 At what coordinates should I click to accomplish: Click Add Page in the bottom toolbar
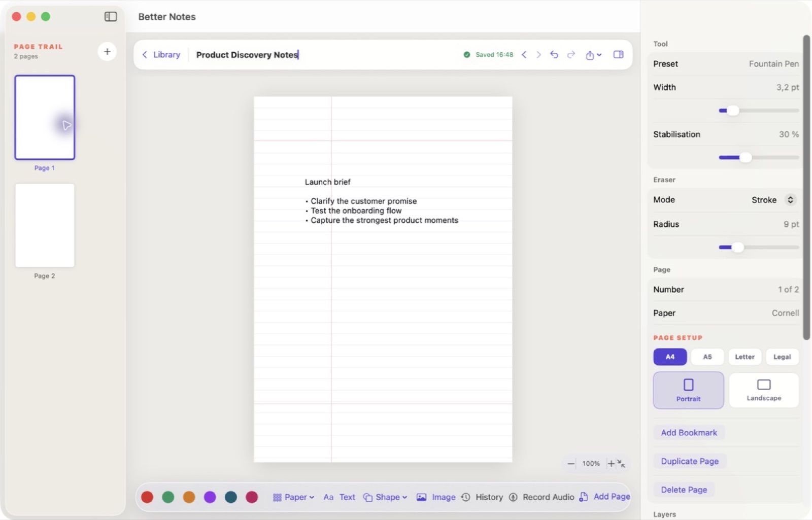coord(605,497)
